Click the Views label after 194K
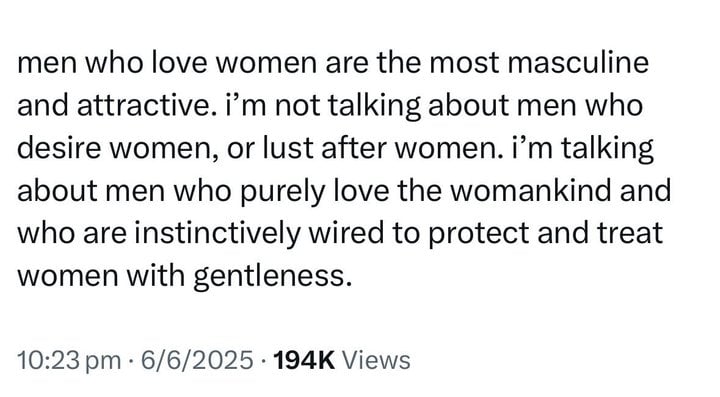Screen dimensions: 720x397 (x=377, y=360)
